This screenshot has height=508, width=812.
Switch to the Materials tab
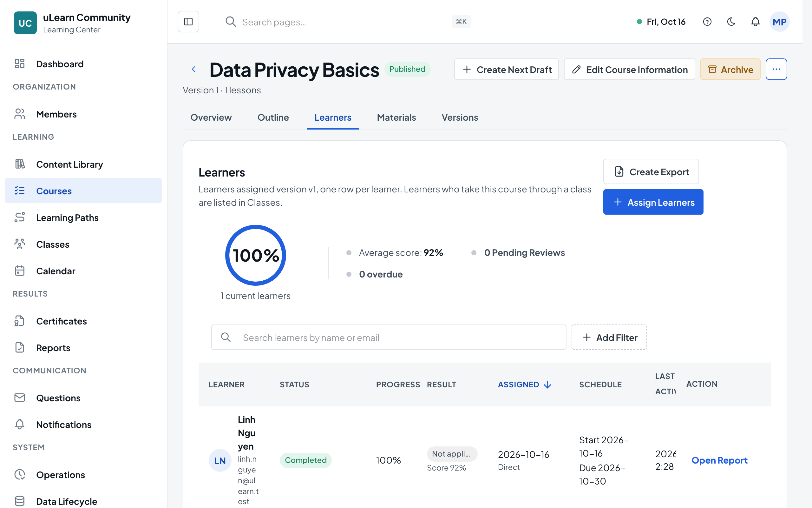[x=396, y=117]
